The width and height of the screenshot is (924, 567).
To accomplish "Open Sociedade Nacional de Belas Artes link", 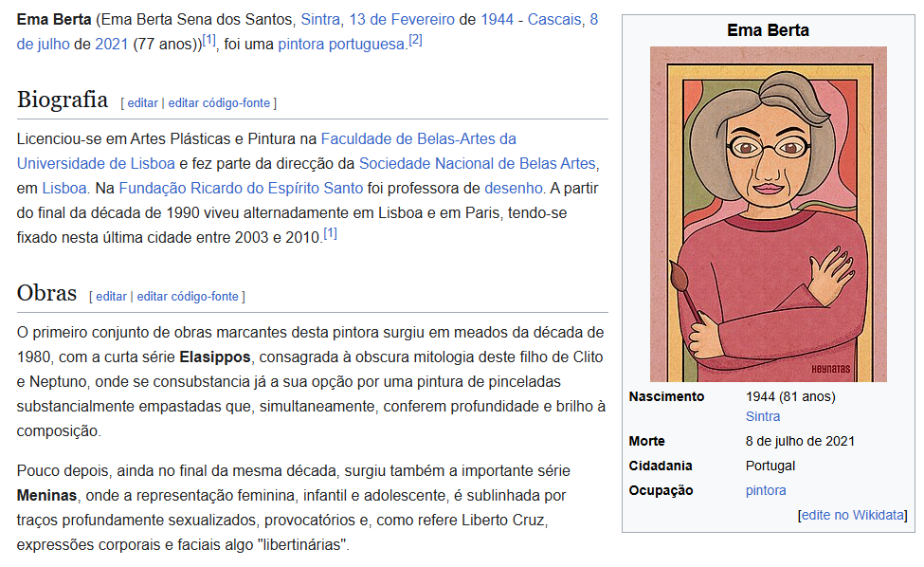I will click(x=478, y=163).
